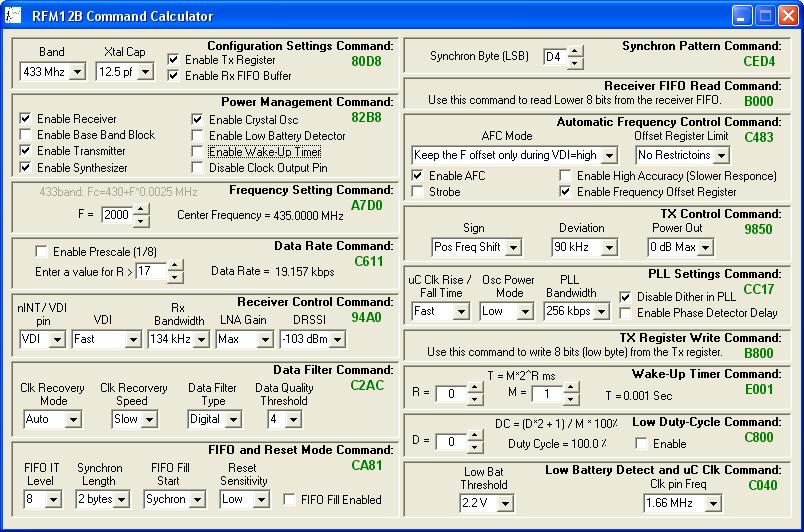
Task: Decrease the Low Duty-Cycle D value
Action: [476, 447]
